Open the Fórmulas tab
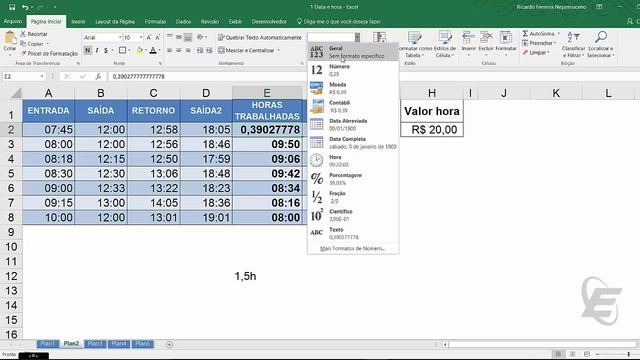The image size is (640, 360). coord(155,22)
